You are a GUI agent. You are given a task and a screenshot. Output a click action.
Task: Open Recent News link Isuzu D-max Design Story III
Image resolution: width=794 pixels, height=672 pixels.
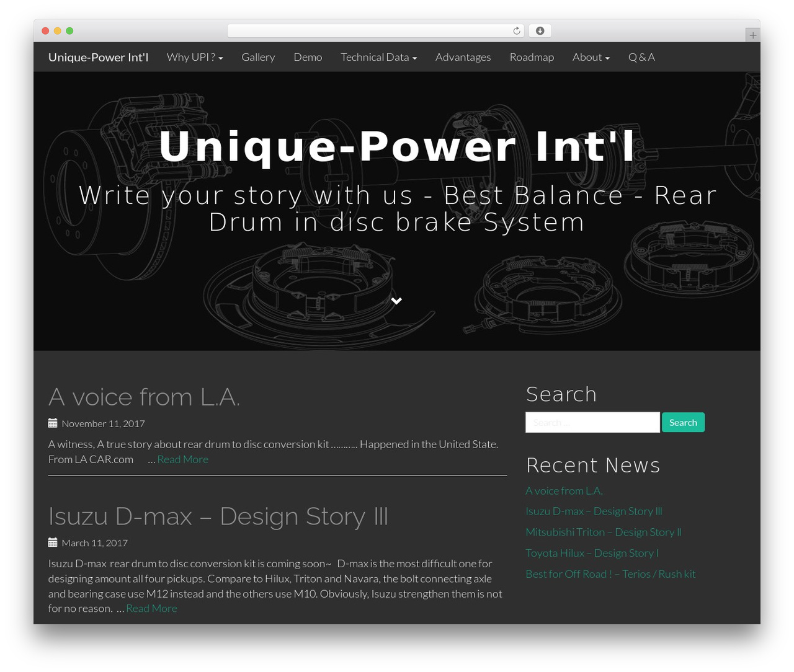click(594, 511)
